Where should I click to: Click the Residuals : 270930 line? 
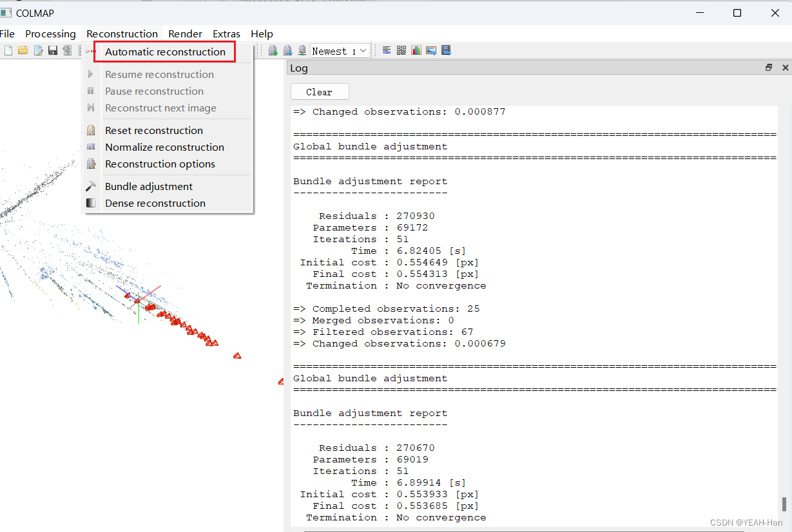[377, 216]
